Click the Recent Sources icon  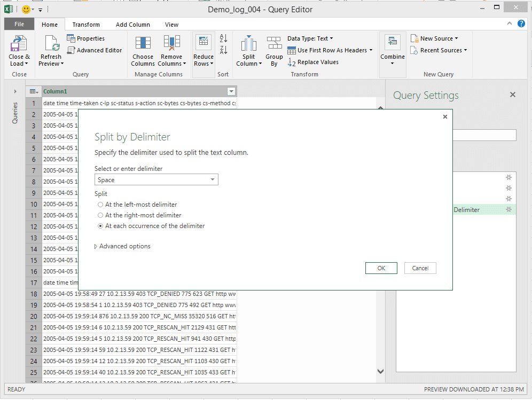tap(414, 50)
